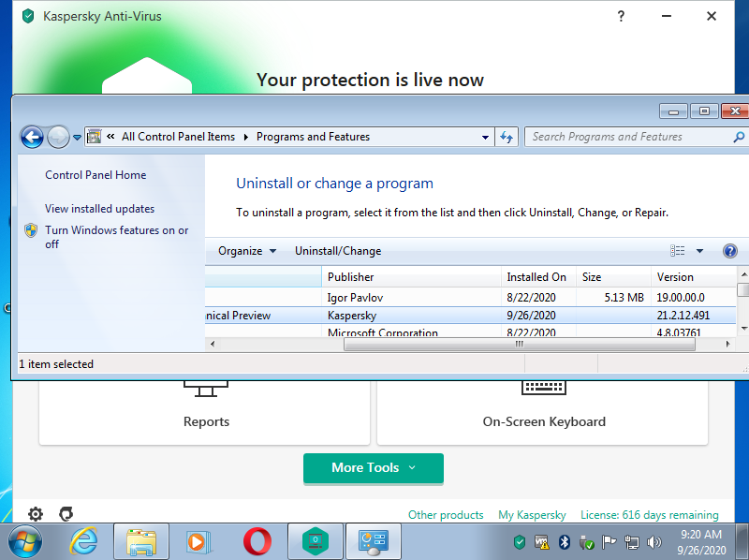Launch Opera browser from taskbar
749x560 pixels.
pos(257,542)
